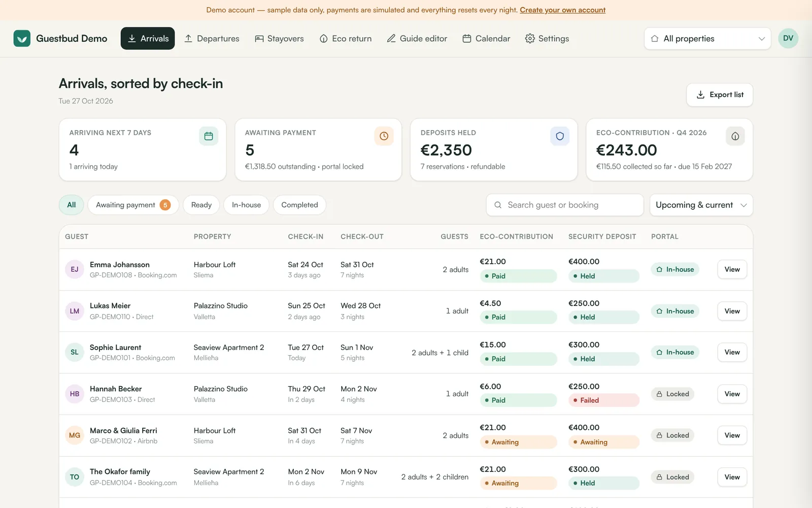Click the Guestbud leaf logo icon
This screenshot has height=508, width=812.
[x=22, y=38]
